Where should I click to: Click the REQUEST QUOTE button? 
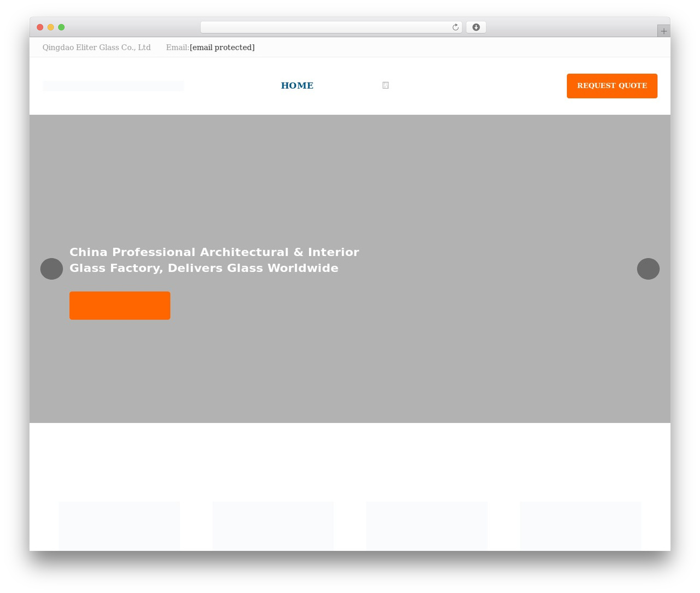tap(612, 86)
